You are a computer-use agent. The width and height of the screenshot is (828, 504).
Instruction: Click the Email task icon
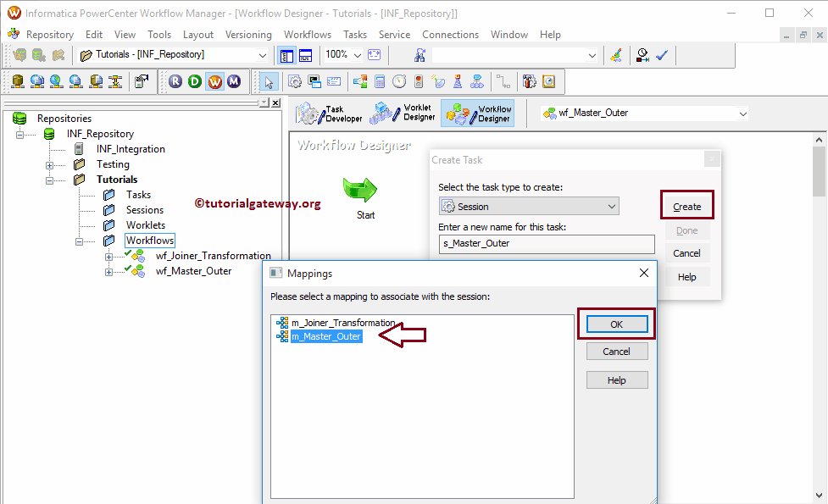334,82
